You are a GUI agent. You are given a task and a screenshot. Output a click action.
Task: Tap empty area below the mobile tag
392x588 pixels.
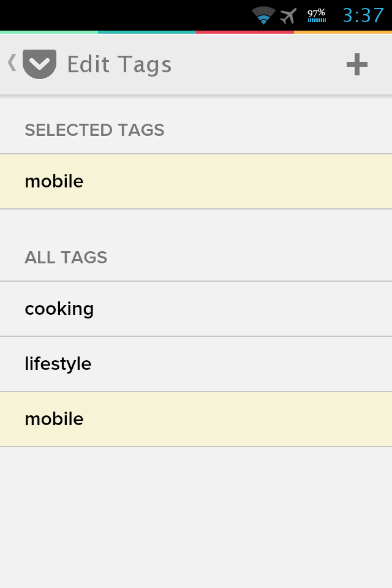[196, 518]
